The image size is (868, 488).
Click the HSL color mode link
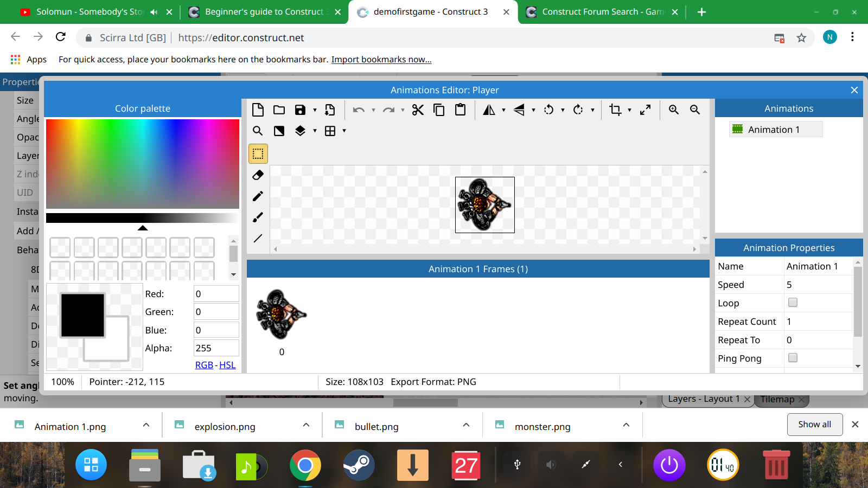[227, 365]
